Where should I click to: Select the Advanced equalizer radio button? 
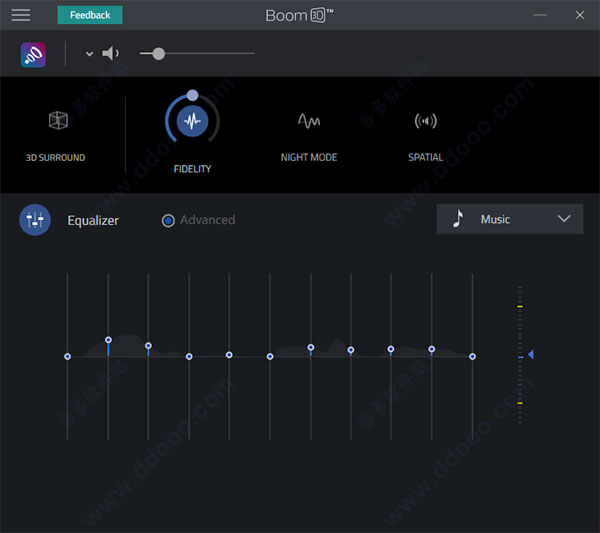168,220
